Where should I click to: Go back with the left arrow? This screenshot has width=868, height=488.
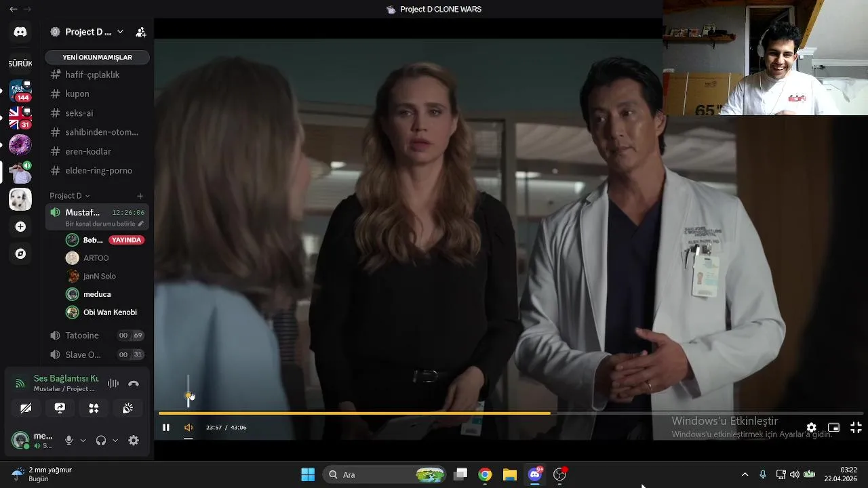13,9
